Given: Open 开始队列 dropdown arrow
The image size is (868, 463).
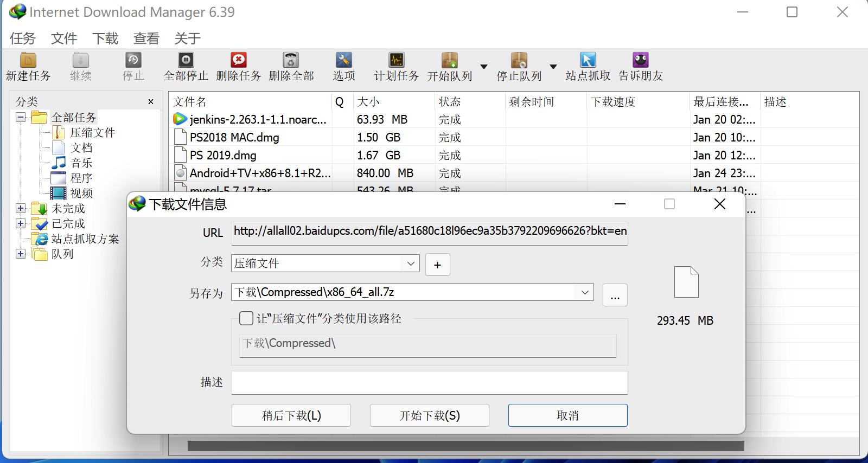Looking at the screenshot, I should pyautogui.click(x=484, y=67).
